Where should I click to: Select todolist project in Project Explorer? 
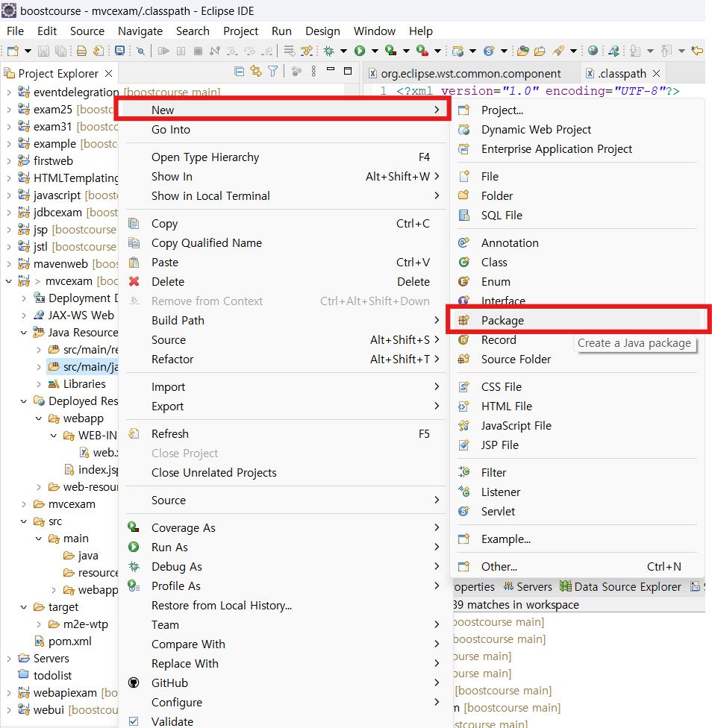52,676
